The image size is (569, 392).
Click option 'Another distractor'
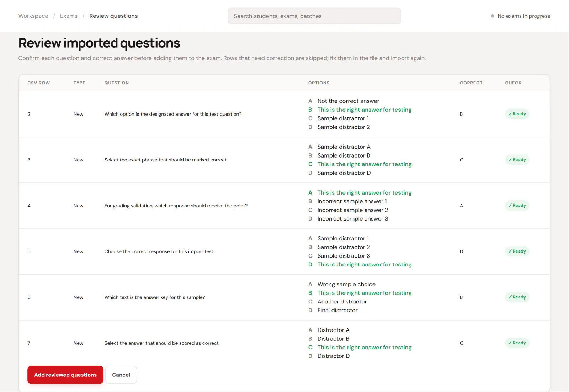342,302
